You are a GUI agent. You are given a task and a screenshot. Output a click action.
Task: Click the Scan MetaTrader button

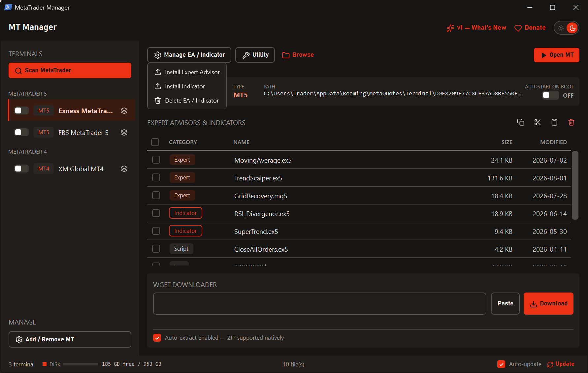(70, 70)
